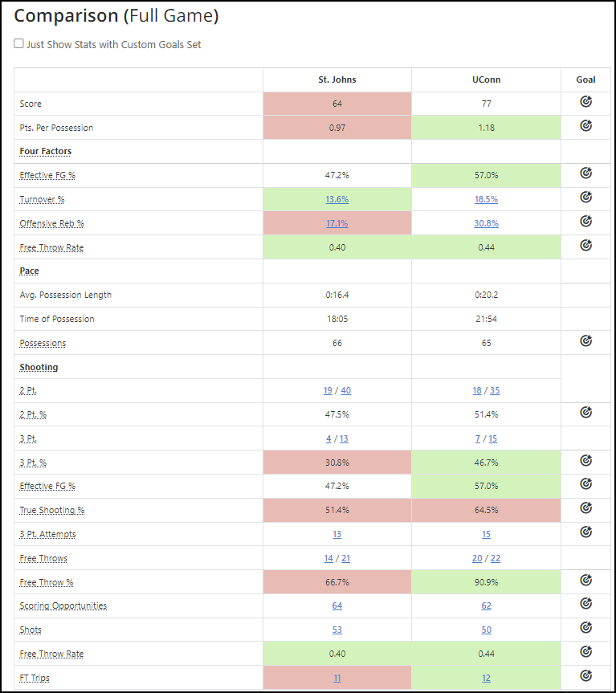616x693 pixels.
Task: Enable Just Show Stats with Custom Goals Set
Action: [19, 45]
